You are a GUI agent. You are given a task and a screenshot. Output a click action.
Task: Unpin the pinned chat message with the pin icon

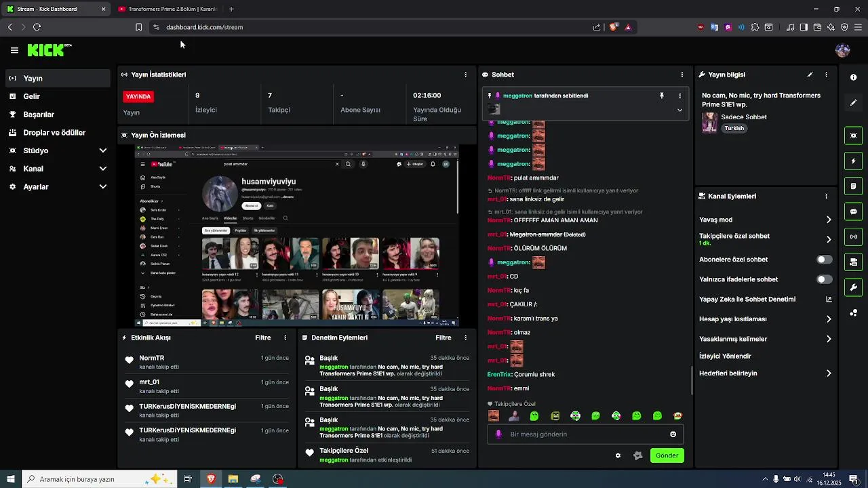(662, 96)
